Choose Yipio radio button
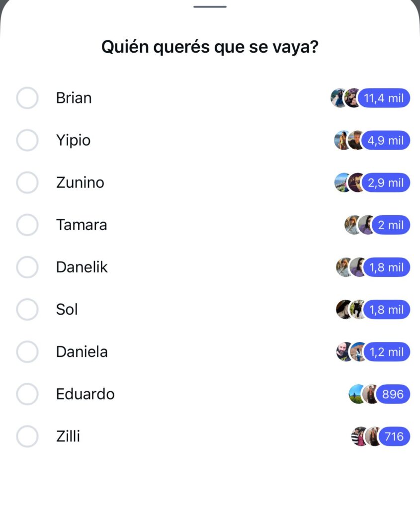This screenshot has width=420, height=509. 27,140
